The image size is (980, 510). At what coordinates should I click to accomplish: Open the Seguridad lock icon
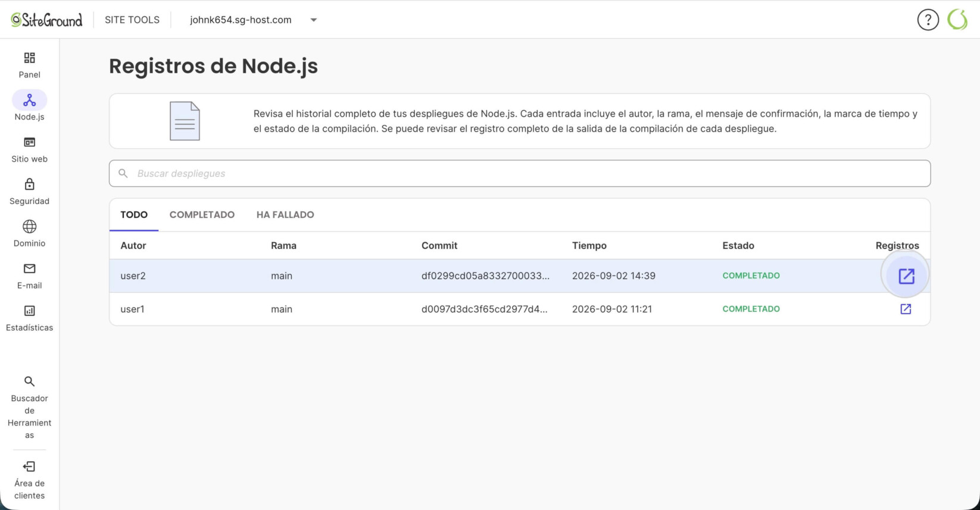(29, 184)
